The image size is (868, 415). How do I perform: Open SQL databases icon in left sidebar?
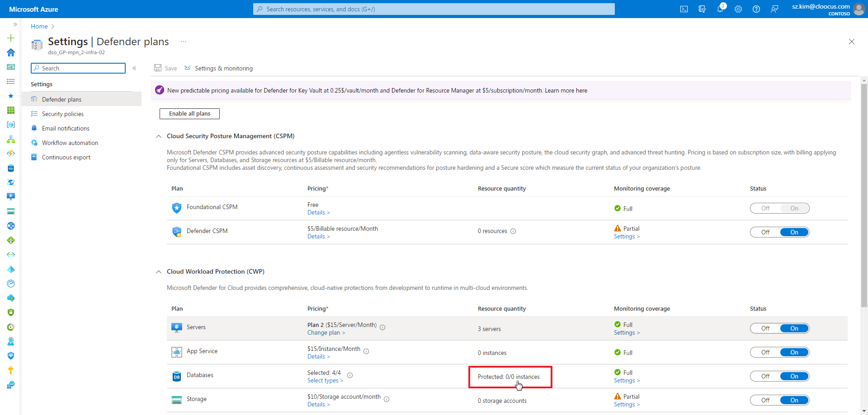(x=11, y=168)
